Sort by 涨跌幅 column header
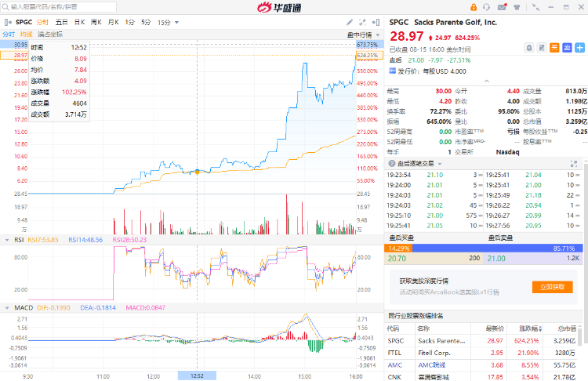The image size is (588, 381). point(530,329)
